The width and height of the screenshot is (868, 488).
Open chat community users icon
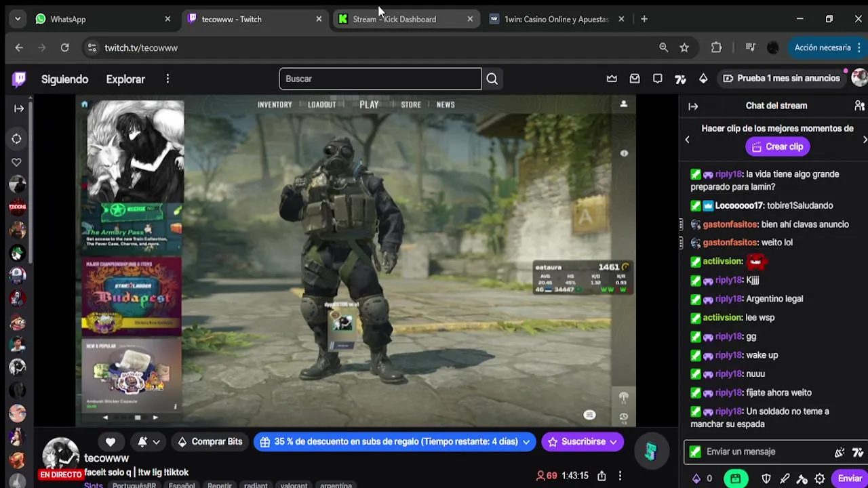pos(860,106)
